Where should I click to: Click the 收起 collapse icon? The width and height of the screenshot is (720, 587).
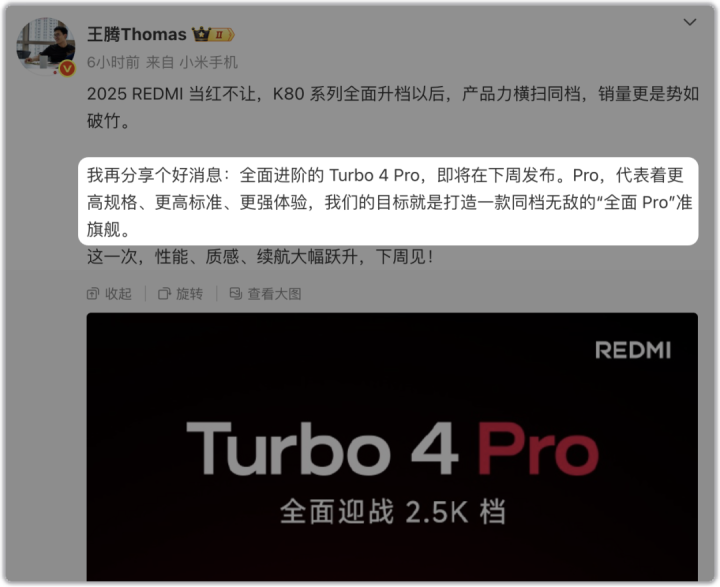point(93,294)
